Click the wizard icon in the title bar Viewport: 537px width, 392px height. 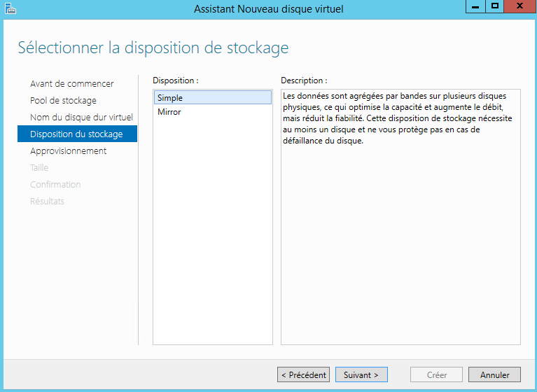tap(10, 8)
